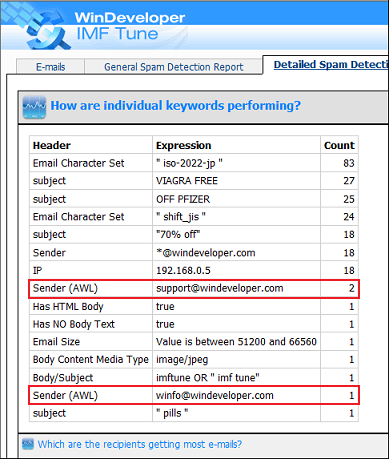Click the chart icon beside keywords heading
The height and width of the screenshot is (459, 389).
(x=34, y=107)
